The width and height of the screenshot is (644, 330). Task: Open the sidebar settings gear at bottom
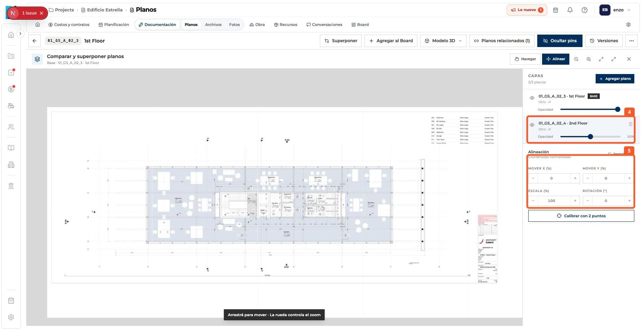[x=11, y=317]
